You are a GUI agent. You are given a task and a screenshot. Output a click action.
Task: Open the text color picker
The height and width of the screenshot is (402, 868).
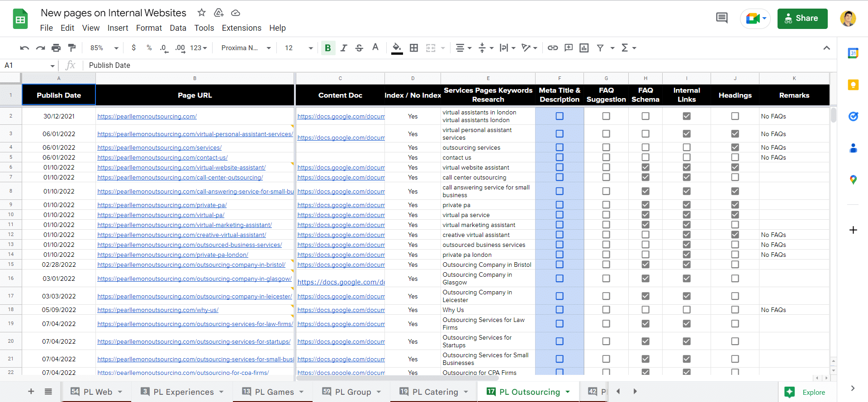coord(375,48)
